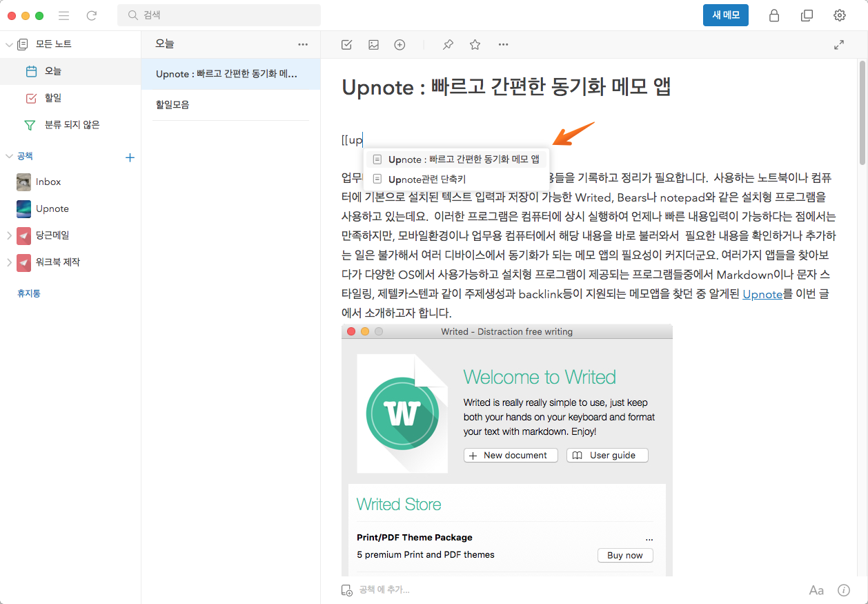Insert checkbox via toolbar icon
The image size is (868, 604).
click(x=347, y=45)
